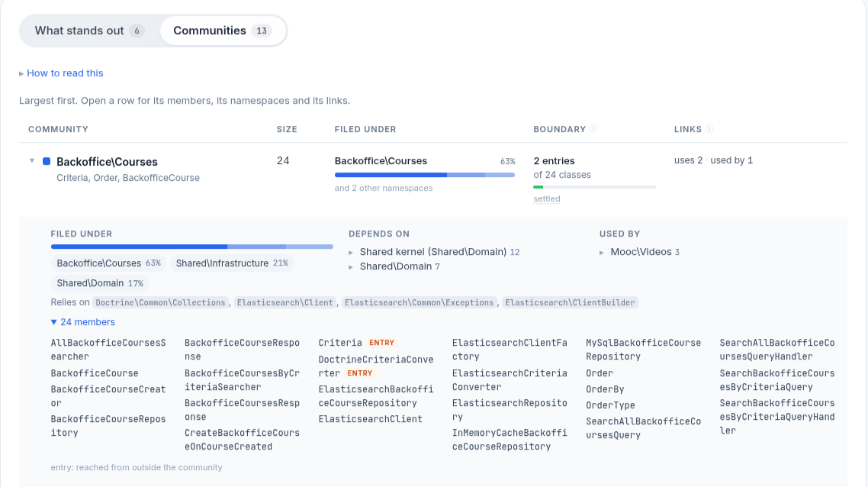Expand the How to read this section
The height and width of the screenshot is (487, 868).
point(61,73)
